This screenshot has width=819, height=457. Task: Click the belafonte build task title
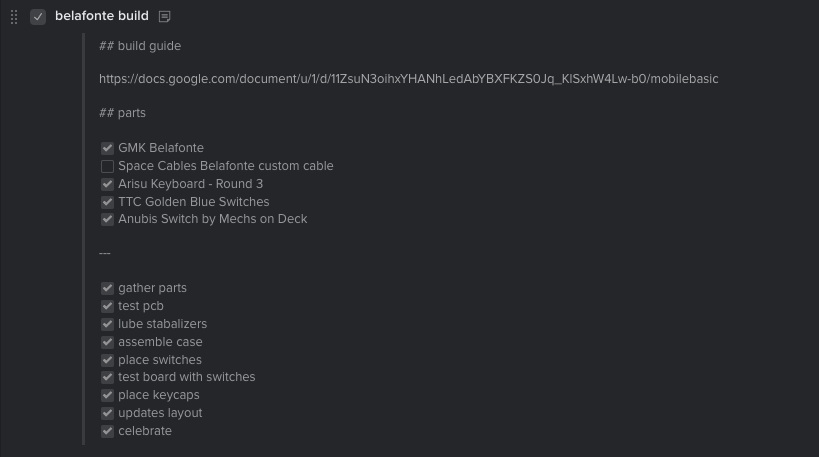[x=102, y=16]
